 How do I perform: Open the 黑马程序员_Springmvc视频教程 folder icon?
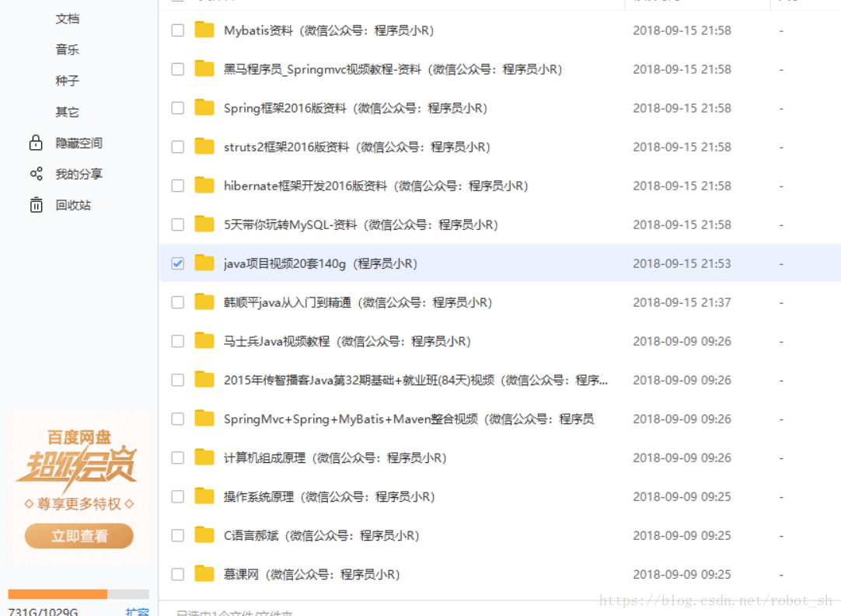[204, 68]
